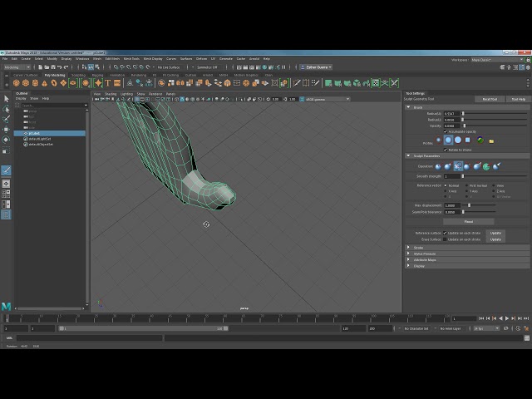The width and height of the screenshot is (532, 399).
Task: Pick the Paint Selection tool
Action: [6, 119]
